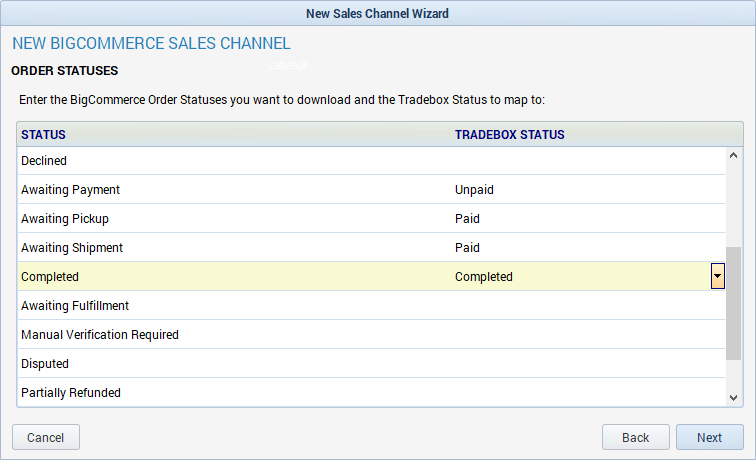Click the empty Tradebox status cell for Declined
756x460 pixels.
588,161
